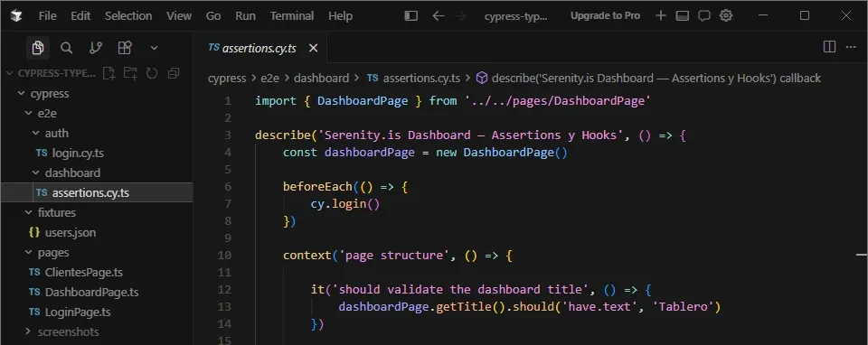
Task: Go forward with the right arrow
Action: coord(460,16)
